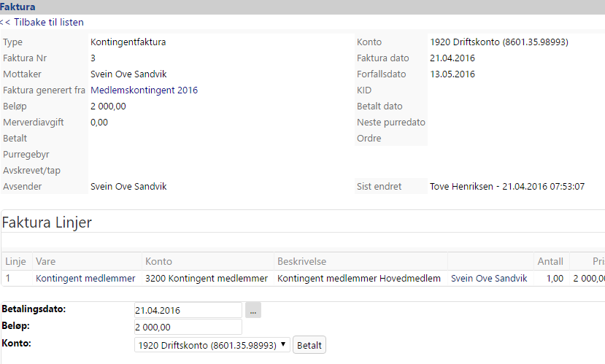Open the date picker next to Betalingsdato

tap(253, 311)
